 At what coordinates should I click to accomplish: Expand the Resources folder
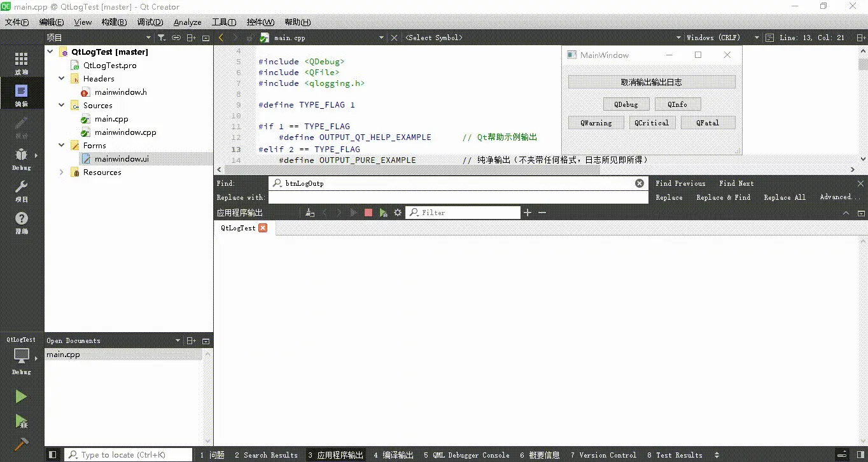[62, 172]
